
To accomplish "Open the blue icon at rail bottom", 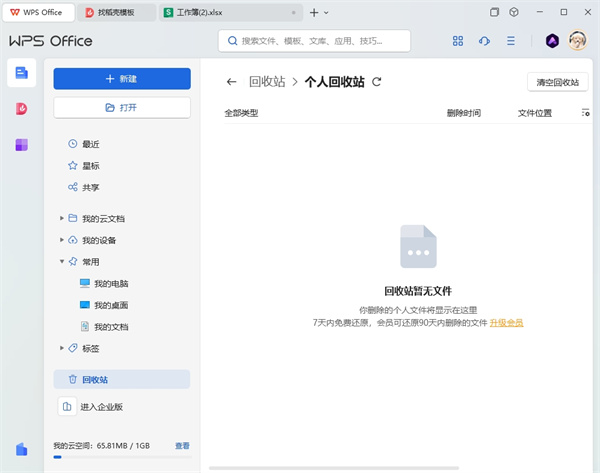I will (21, 449).
